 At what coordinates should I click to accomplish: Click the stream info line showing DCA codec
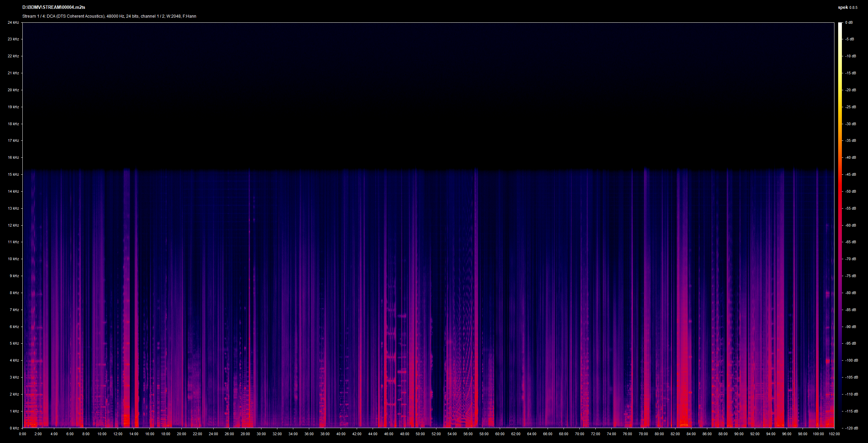pos(109,16)
